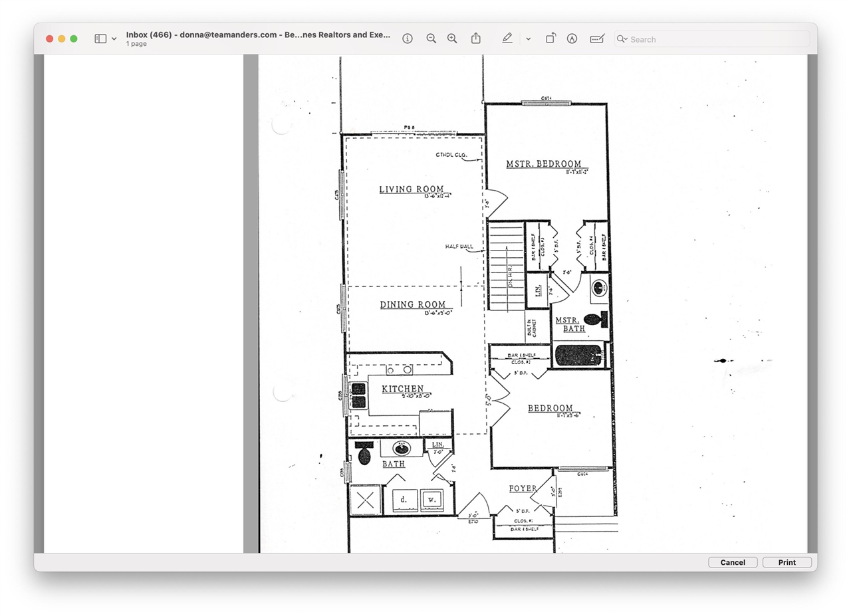Open the form filling tool
Viewport: 851px width, 616px height.
click(x=596, y=39)
